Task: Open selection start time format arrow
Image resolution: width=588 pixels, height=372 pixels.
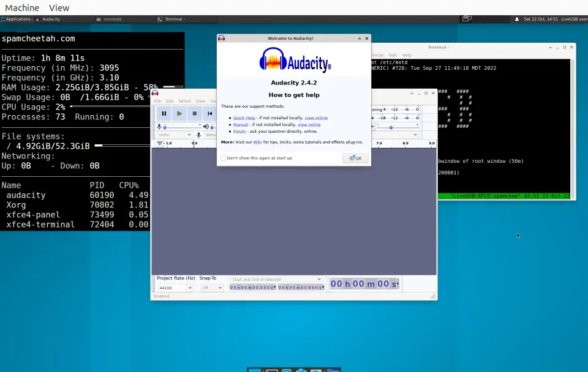Action: pyautogui.click(x=274, y=288)
